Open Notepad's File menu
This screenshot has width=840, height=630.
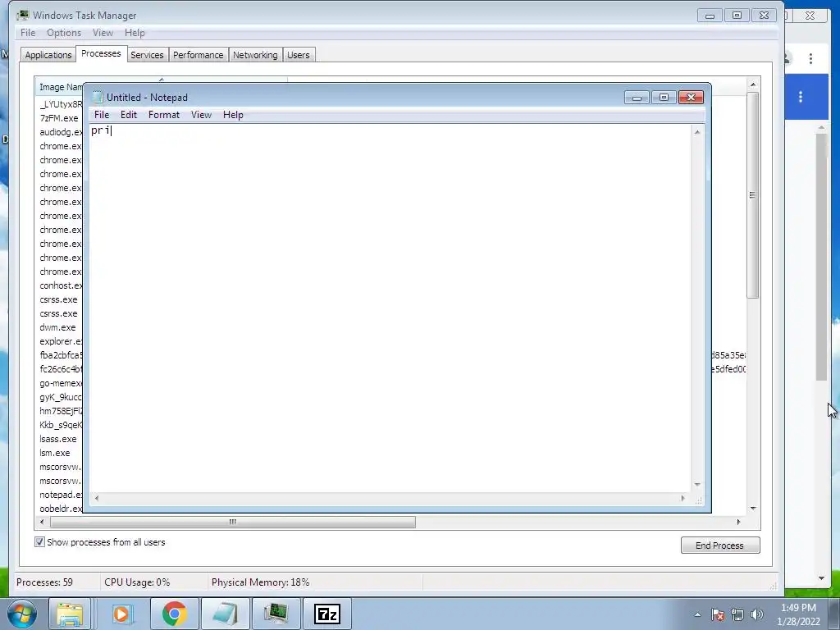tap(101, 115)
